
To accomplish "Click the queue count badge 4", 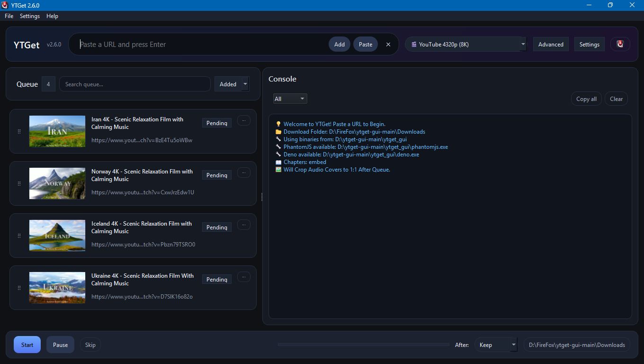I will coord(48,84).
